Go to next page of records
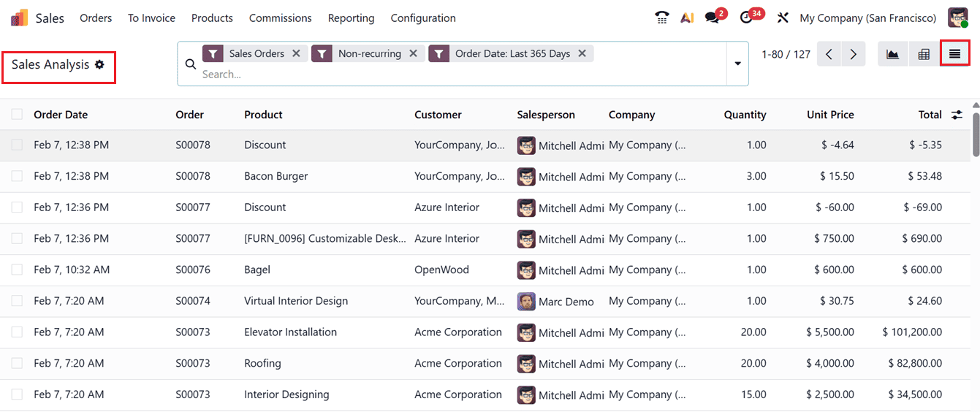The width and height of the screenshot is (980, 412). click(x=854, y=54)
